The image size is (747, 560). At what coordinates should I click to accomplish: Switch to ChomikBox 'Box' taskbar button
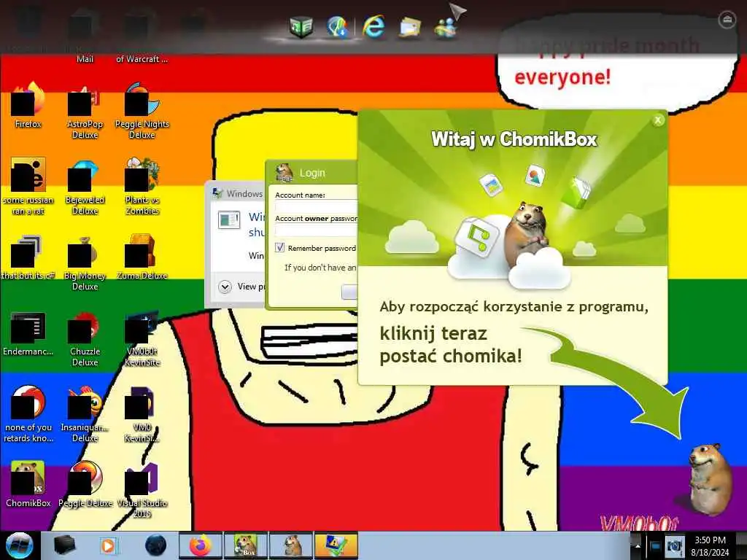tap(246, 545)
